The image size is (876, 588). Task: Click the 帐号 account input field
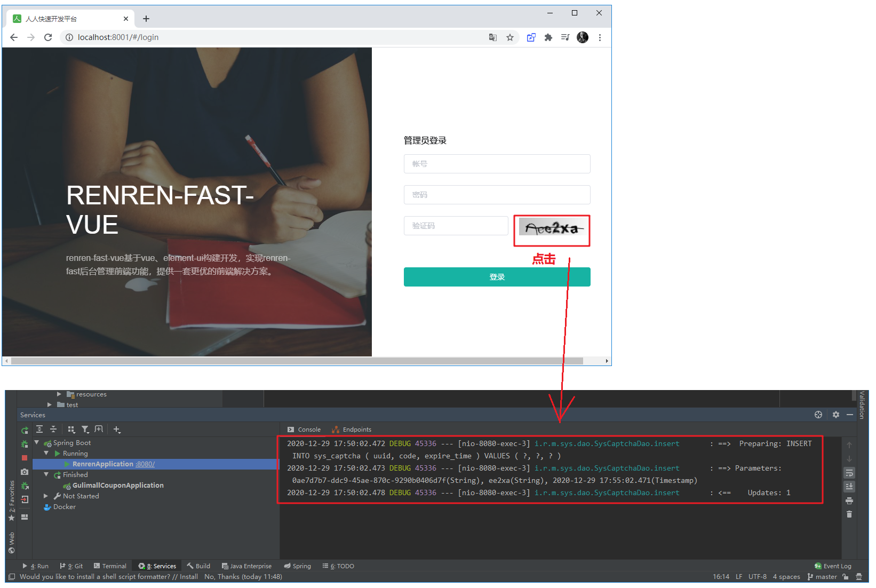[497, 164]
